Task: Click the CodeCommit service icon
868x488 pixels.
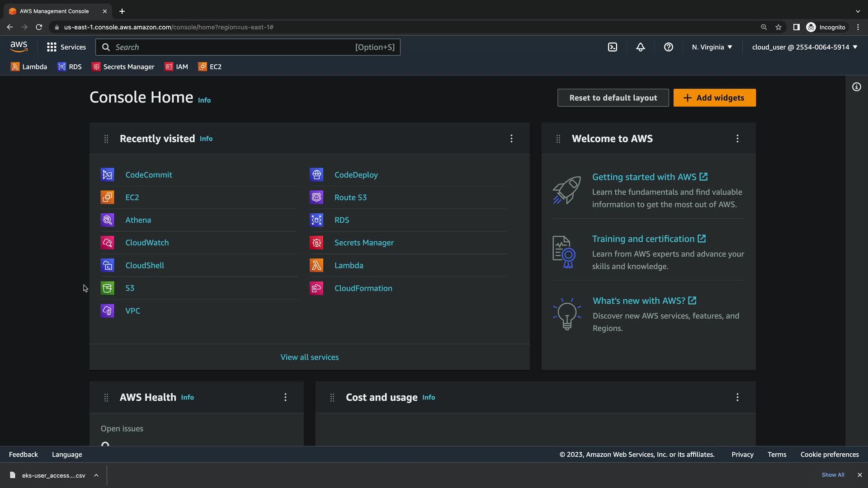Action: point(107,175)
